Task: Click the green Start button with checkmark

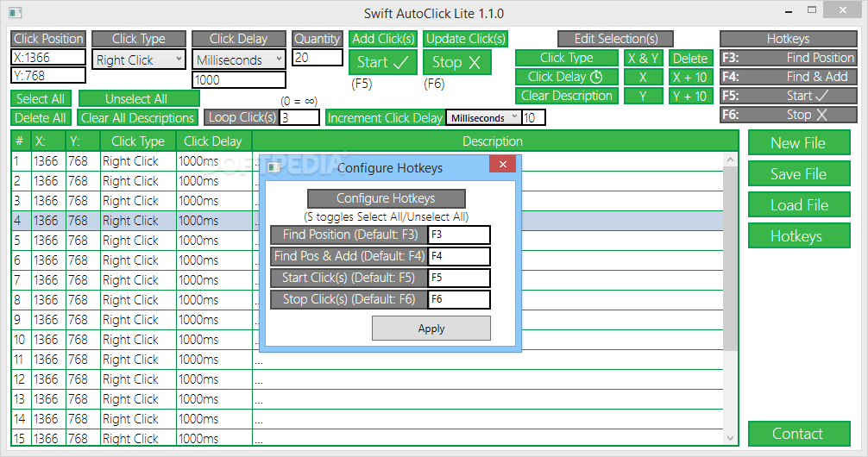Action: (x=382, y=62)
